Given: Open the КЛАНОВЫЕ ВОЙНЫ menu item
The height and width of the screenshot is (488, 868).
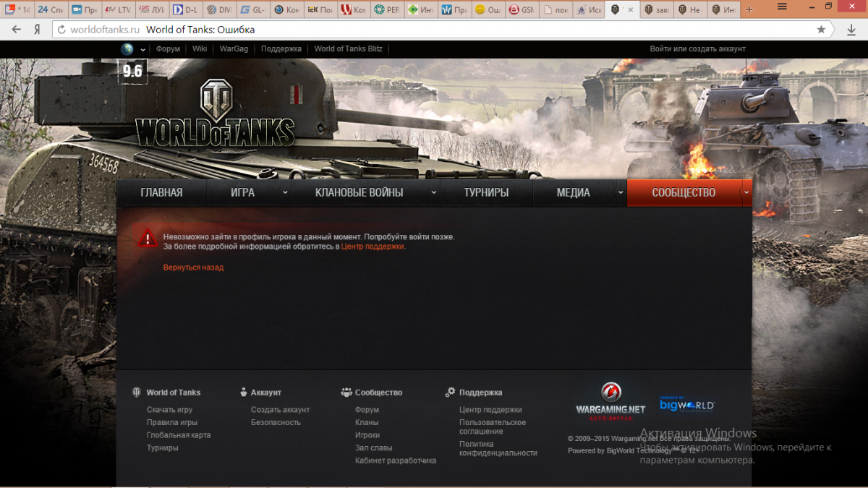Looking at the screenshot, I should (359, 192).
